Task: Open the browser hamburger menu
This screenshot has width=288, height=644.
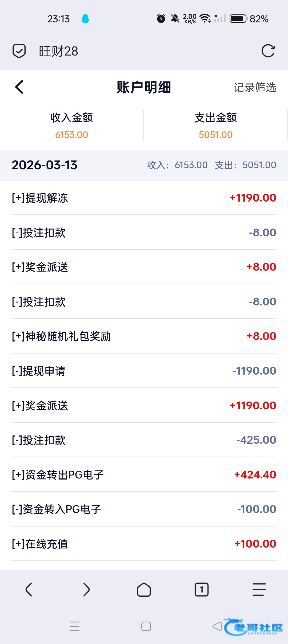Action: click(x=259, y=589)
